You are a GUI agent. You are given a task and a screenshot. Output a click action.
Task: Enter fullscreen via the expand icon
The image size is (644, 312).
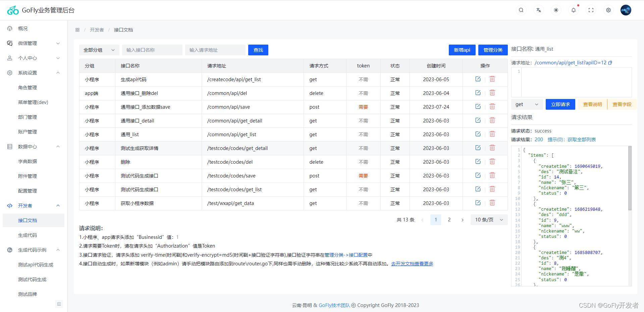point(591,10)
